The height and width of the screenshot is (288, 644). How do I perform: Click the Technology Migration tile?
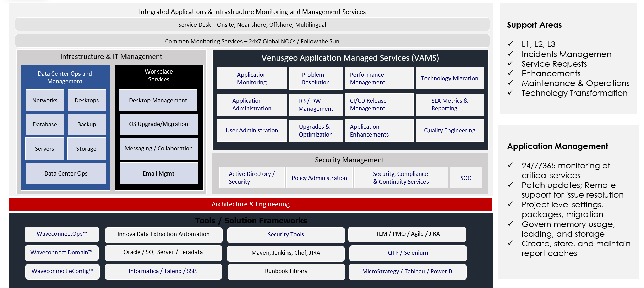[x=450, y=78]
